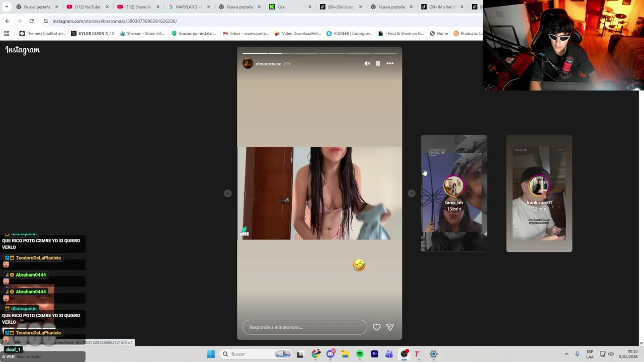
Task: Open Task View on the taskbar
Action: point(300,354)
